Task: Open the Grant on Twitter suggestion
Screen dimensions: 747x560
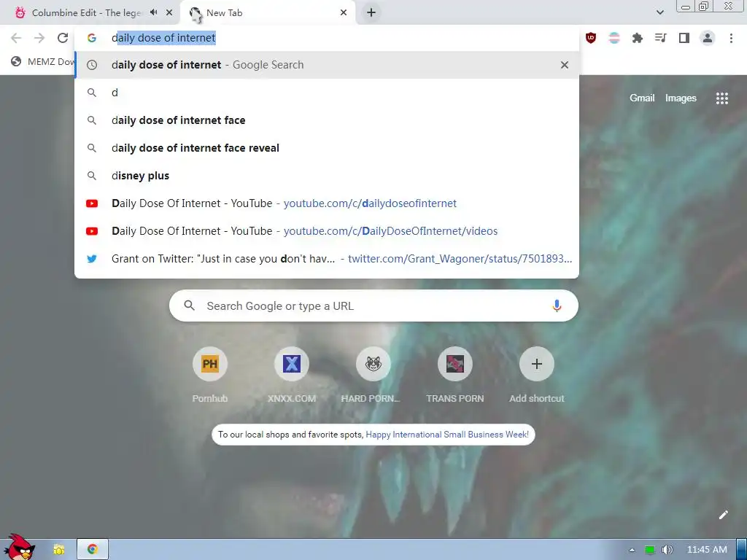Action: pyautogui.click(x=327, y=259)
